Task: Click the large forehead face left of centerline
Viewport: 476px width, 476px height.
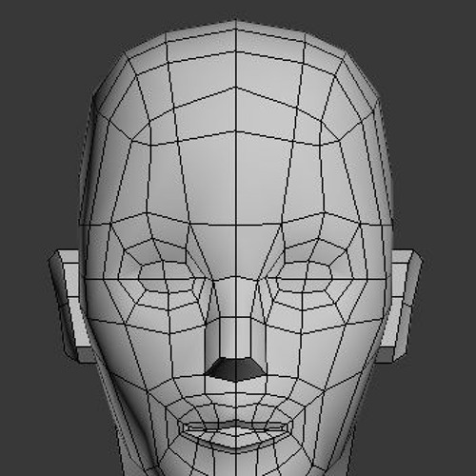Action: [208, 179]
